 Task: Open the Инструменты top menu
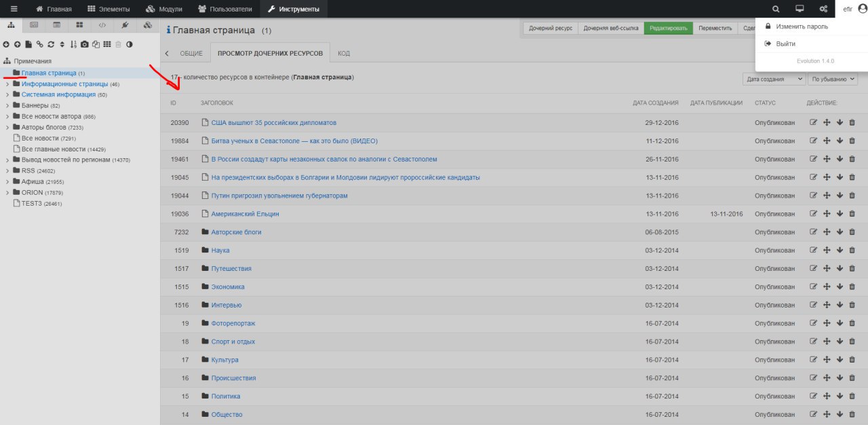294,9
